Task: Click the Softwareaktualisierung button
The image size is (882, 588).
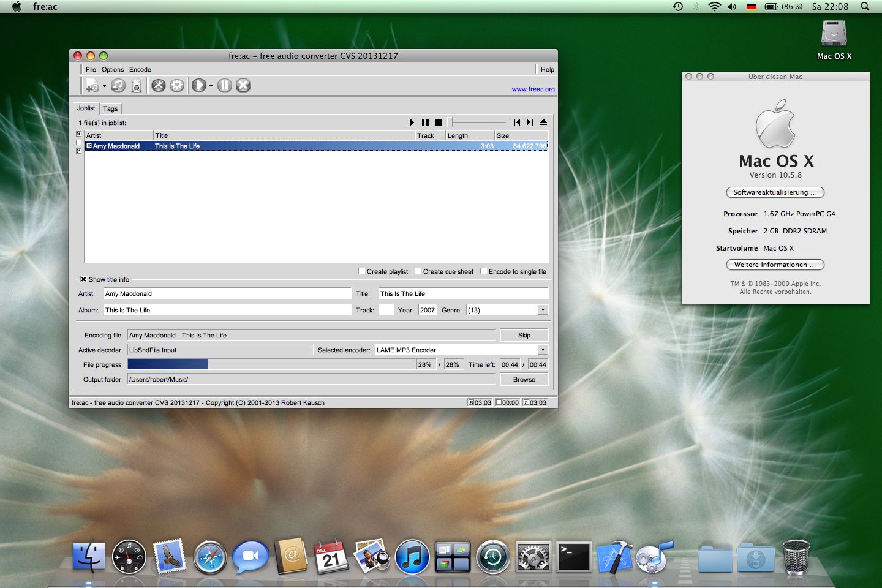Action: (x=775, y=192)
